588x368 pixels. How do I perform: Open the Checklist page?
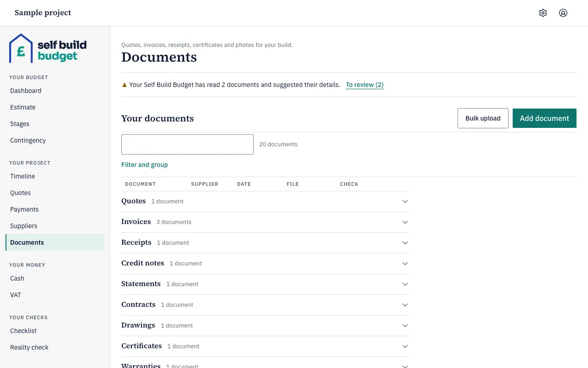(55, 331)
